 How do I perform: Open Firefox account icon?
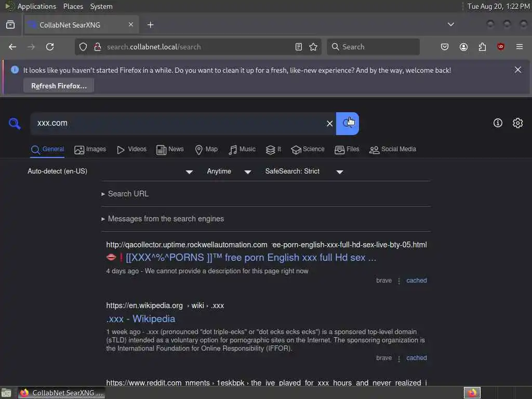coord(463,47)
